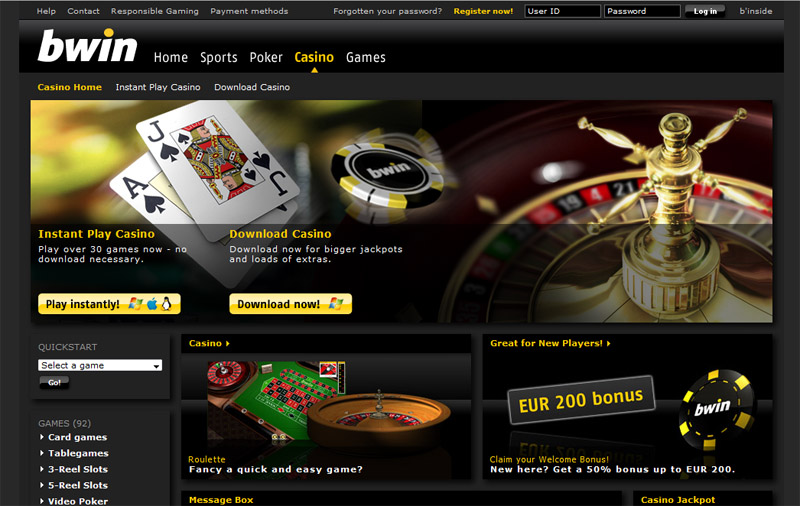800x506 pixels.
Task: Click the bwin casino chip in banner
Action: [387, 173]
